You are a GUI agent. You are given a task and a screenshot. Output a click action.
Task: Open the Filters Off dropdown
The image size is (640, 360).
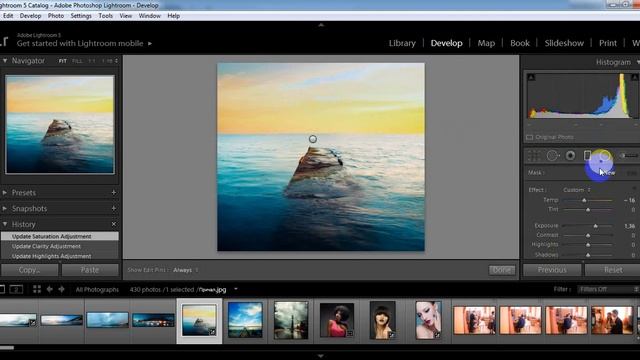pyautogui.click(x=608, y=289)
